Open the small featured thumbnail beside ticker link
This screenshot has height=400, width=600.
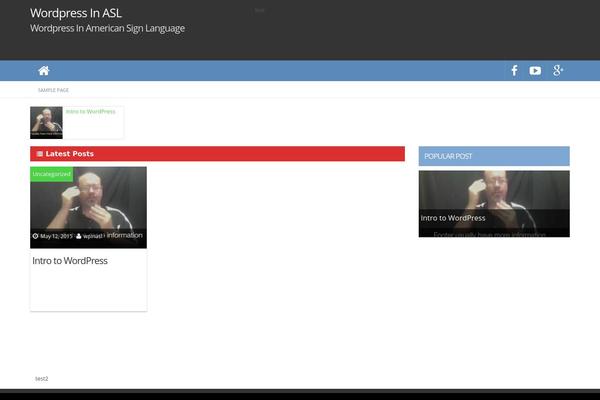pyautogui.click(x=46, y=122)
